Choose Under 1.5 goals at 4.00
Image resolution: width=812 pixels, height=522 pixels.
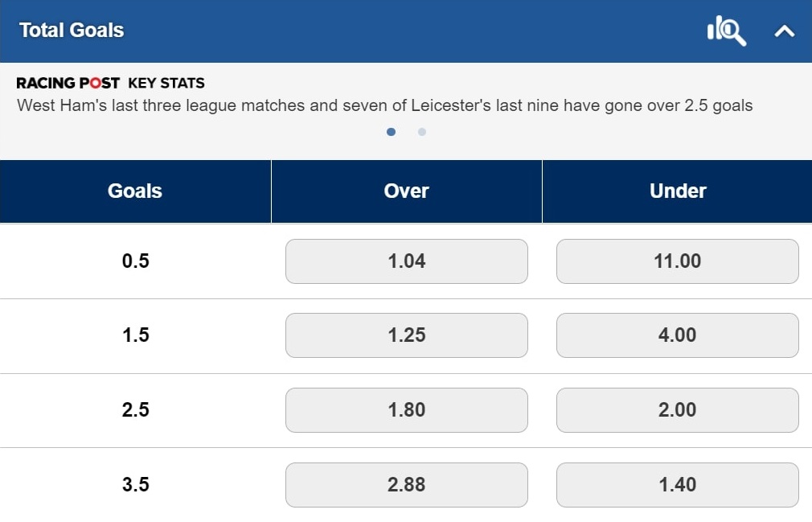click(x=677, y=335)
